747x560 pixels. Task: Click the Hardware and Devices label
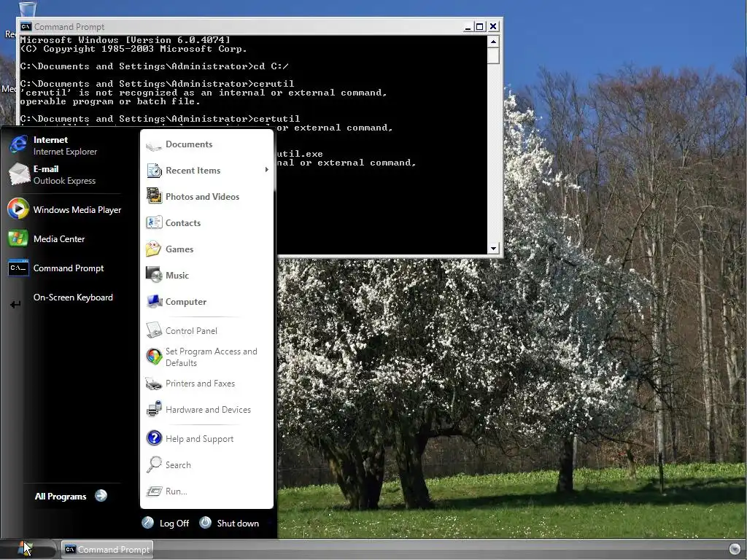coord(208,410)
